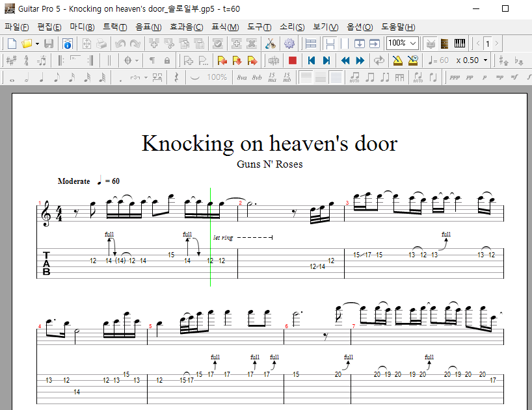Click the Knocking on heaven's door title
Image resolution: width=532 pixels, height=410 pixels.
269,144
